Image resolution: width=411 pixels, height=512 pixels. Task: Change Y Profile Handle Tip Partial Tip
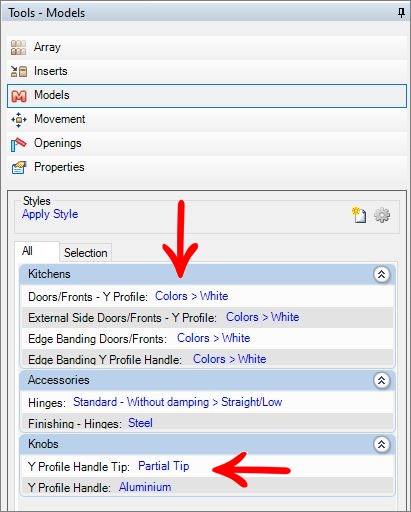(164, 466)
